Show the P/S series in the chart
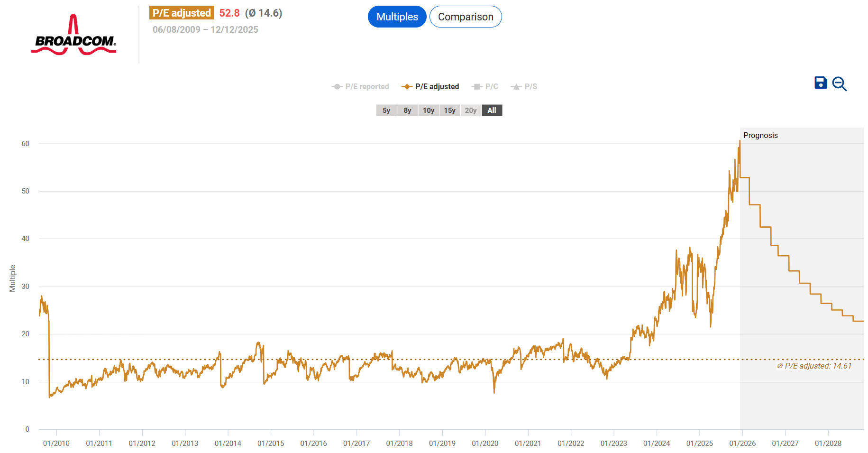The image size is (868, 453). tap(530, 86)
